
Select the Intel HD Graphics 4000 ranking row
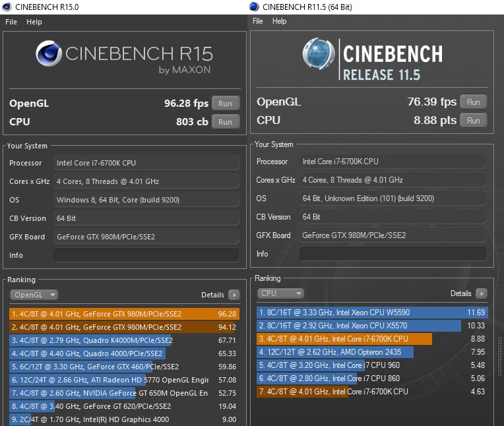(x=125, y=419)
